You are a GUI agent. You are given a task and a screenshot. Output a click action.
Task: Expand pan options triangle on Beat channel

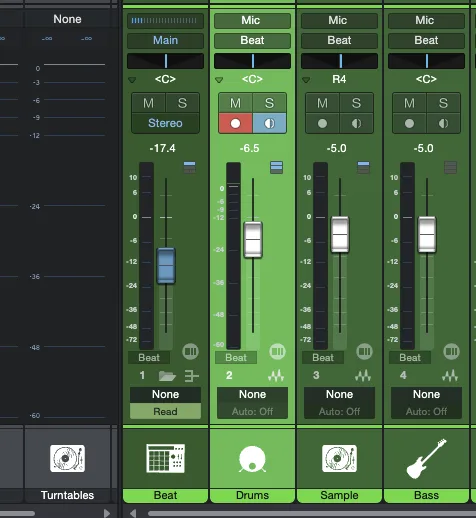pyautogui.click(x=132, y=80)
